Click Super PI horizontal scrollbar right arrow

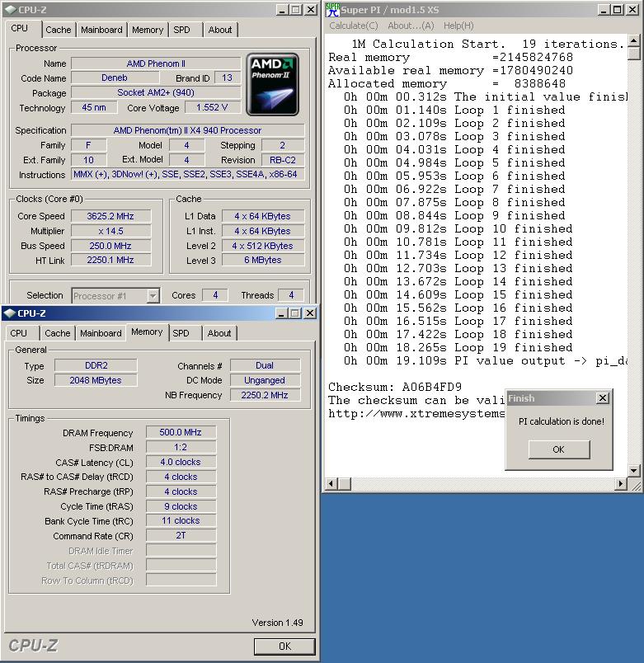click(620, 483)
